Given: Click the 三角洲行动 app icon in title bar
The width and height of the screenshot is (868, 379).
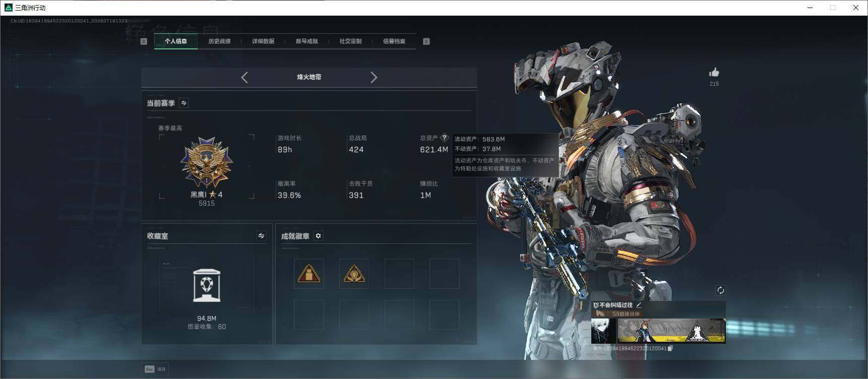Looking at the screenshot, I should point(8,8).
